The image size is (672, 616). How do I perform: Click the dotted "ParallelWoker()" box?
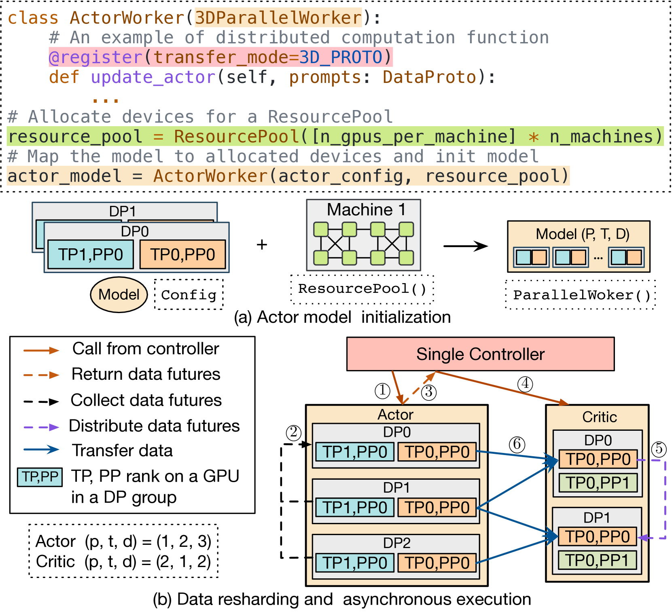pos(581,295)
